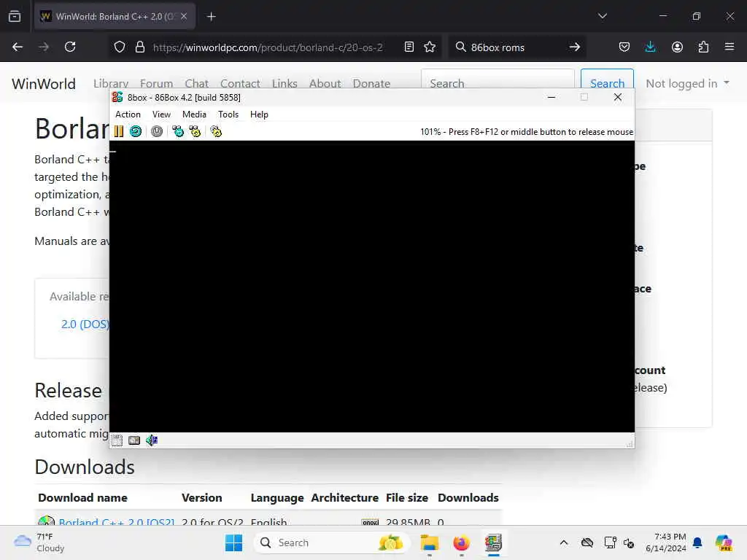Open the Forum nav link
Screen dimensions: 747x560
[x=156, y=83]
